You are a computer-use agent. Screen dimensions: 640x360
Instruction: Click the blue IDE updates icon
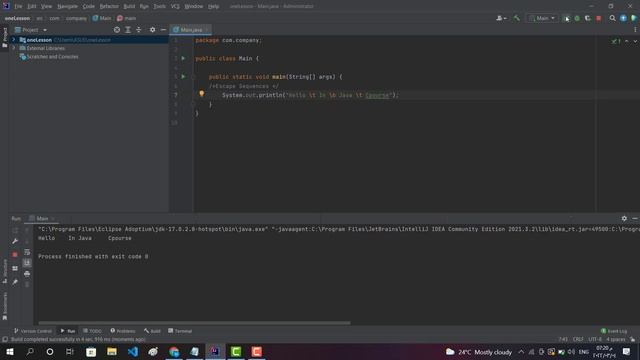[x=623, y=18]
